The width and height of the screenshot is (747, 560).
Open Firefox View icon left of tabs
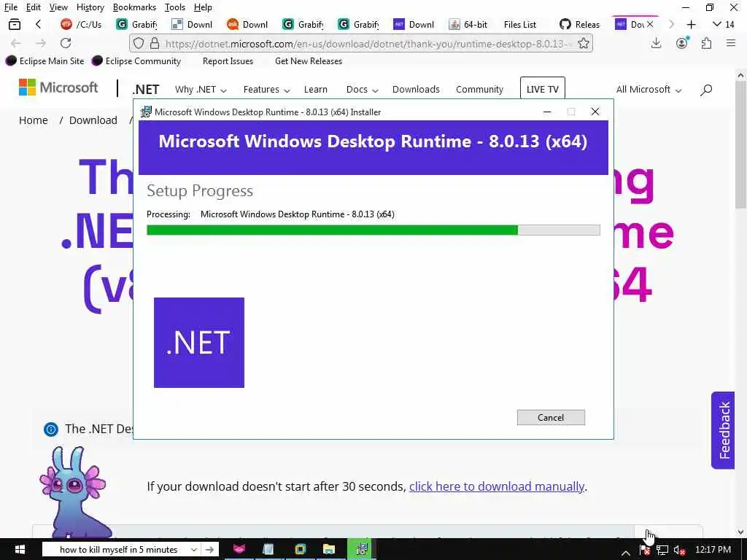[x=15, y=24]
